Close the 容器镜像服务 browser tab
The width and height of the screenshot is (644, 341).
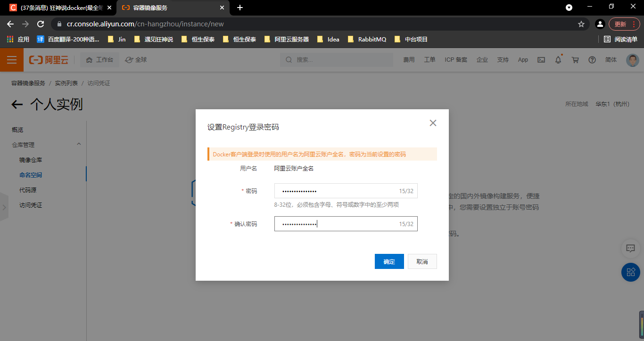coord(222,8)
